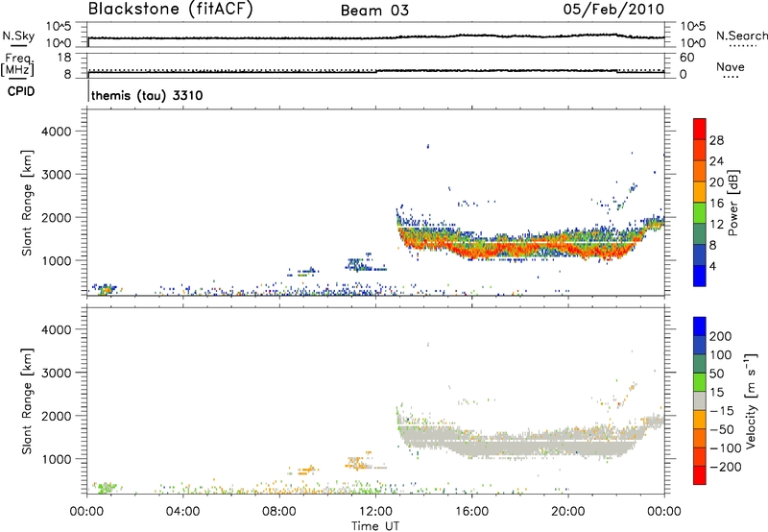768x532 pixels.
Task: Click the '20:00' time axis tick
Action: [x=568, y=512]
